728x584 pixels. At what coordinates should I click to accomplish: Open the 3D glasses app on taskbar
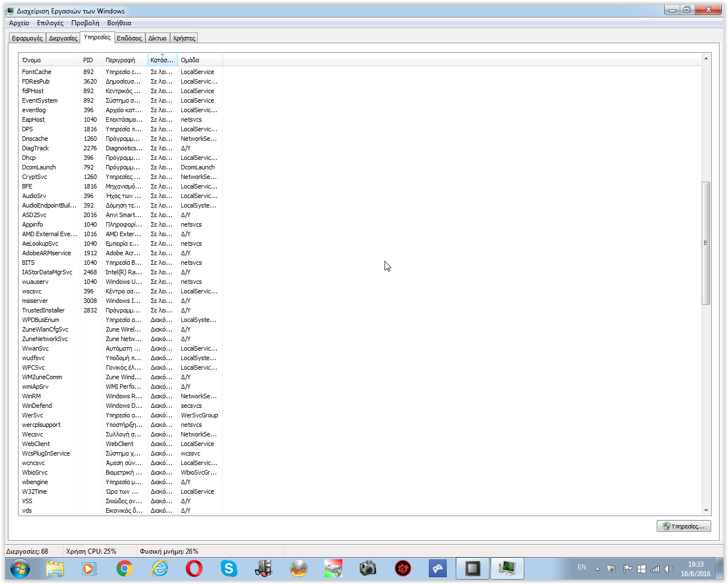(x=263, y=569)
